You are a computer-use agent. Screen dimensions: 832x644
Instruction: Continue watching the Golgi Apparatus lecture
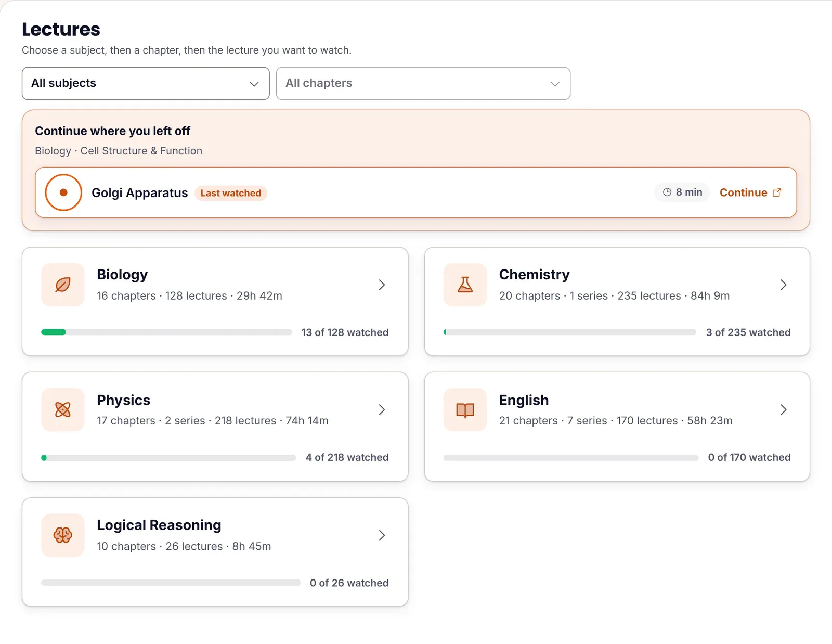[750, 192]
